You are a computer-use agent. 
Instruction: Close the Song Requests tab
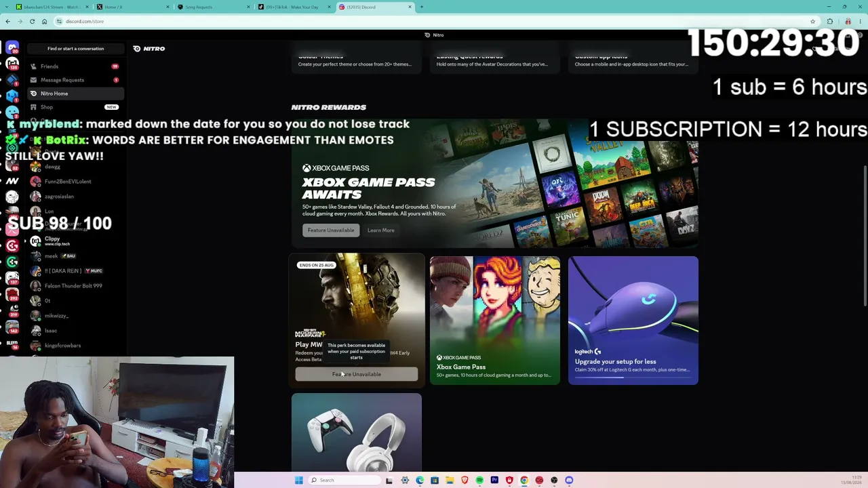[x=248, y=7]
